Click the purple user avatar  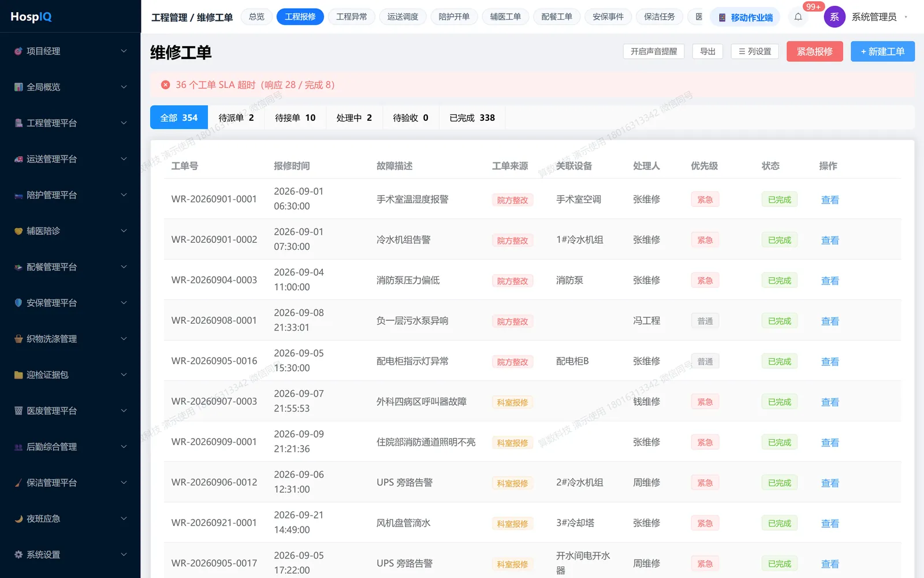click(834, 17)
